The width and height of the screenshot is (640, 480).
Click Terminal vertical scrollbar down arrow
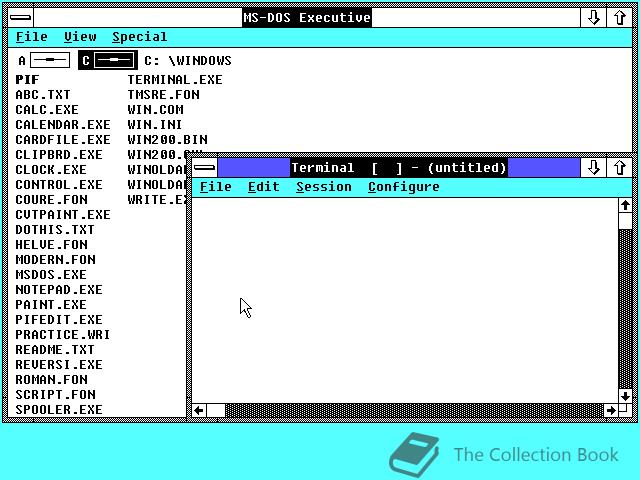coord(625,396)
